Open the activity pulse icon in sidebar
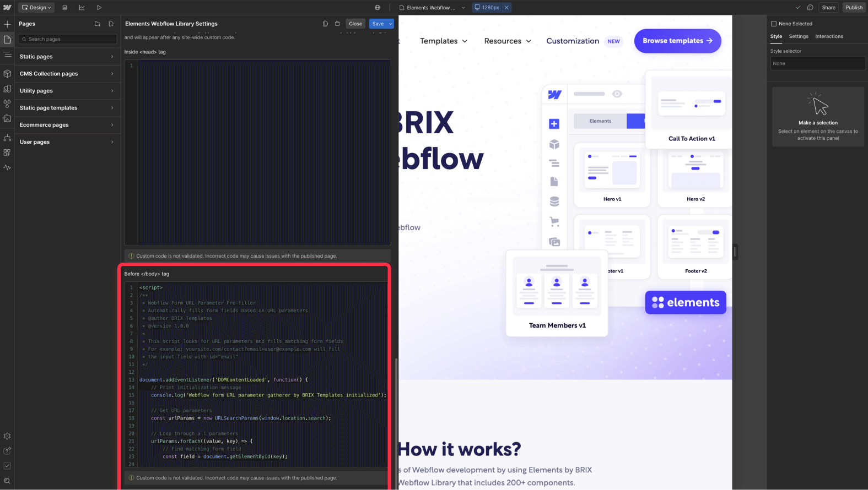The image size is (868, 490). [7, 167]
